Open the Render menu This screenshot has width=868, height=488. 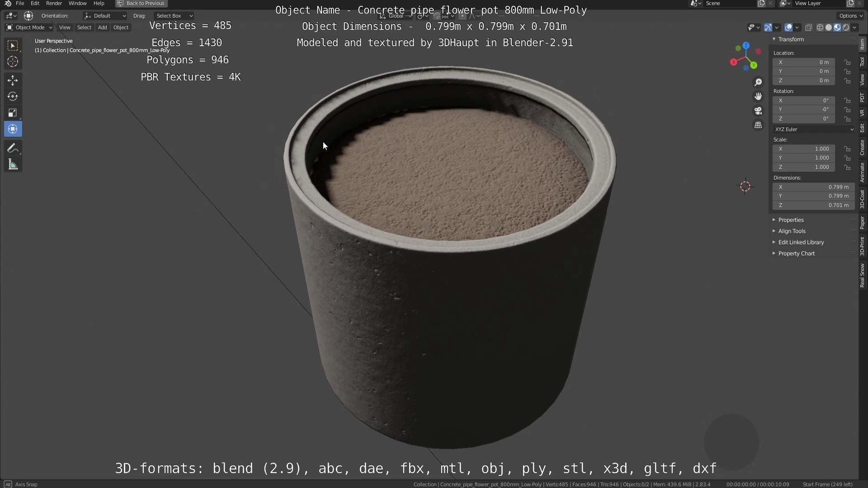coord(54,3)
